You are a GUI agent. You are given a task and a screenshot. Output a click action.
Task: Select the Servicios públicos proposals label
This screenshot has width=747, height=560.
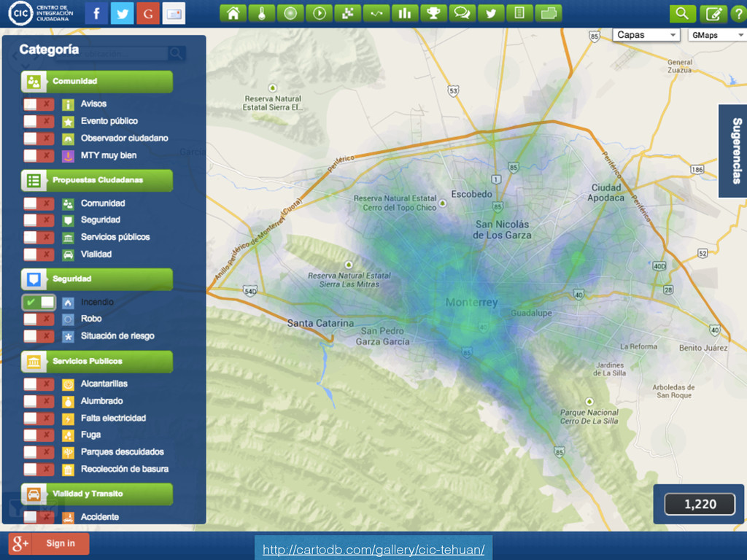tap(115, 237)
